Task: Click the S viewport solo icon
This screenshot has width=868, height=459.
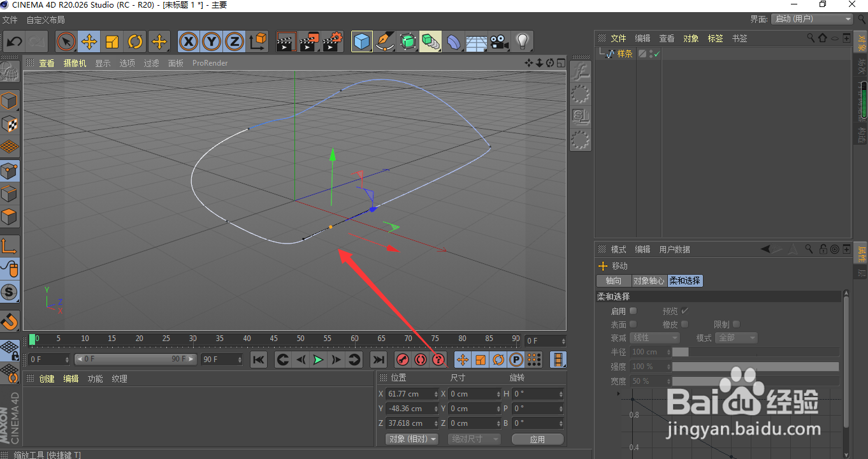Action: (10, 293)
